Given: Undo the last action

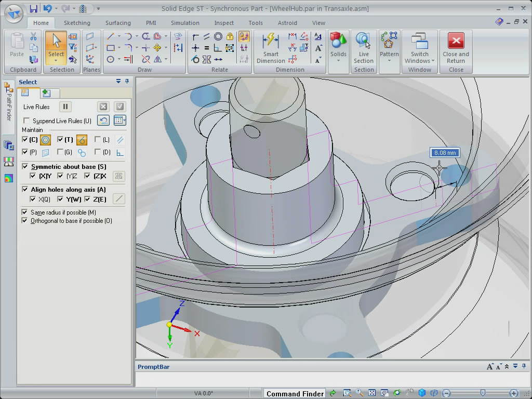Looking at the screenshot, I should [x=47, y=8].
